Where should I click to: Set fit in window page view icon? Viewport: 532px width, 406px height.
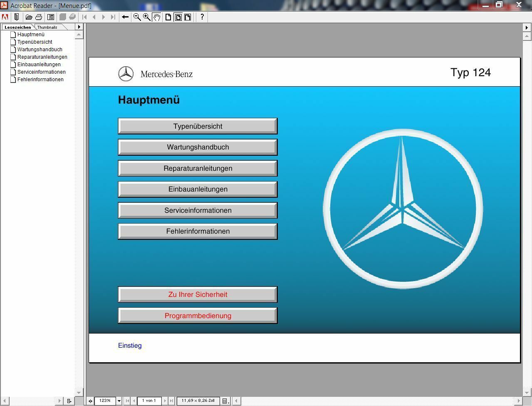pyautogui.click(x=178, y=17)
